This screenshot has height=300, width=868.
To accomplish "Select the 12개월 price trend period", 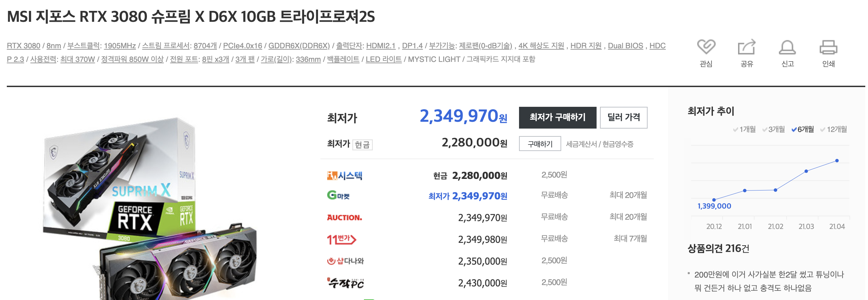I will point(834,129).
